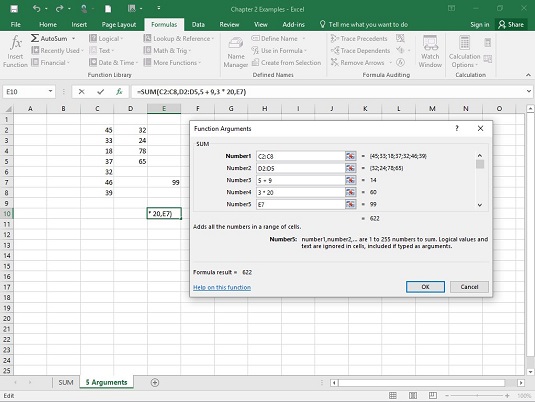Expand the Math & Trig menu

(x=167, y=51)
